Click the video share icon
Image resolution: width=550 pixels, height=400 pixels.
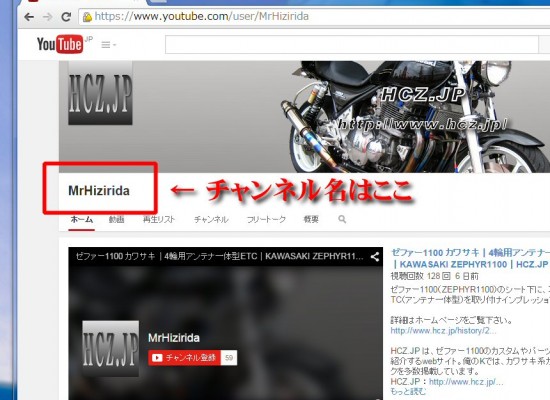click(x=375, y=257)
